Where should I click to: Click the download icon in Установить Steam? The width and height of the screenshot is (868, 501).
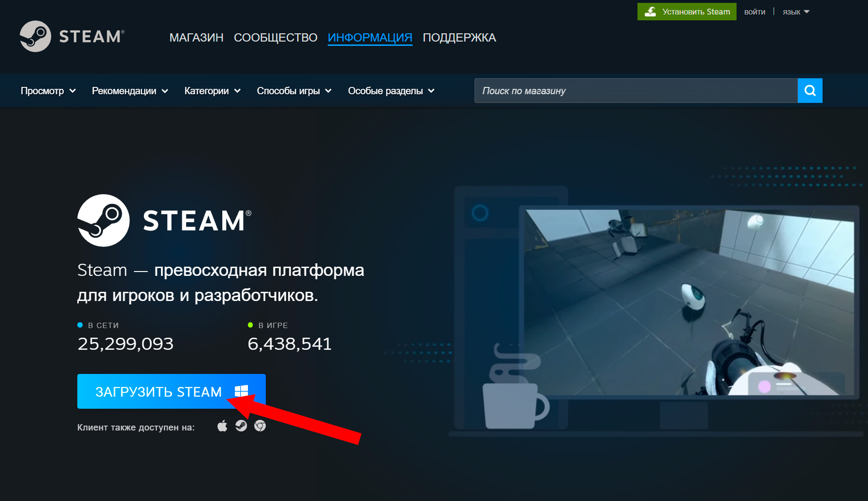tap(651, 12)
